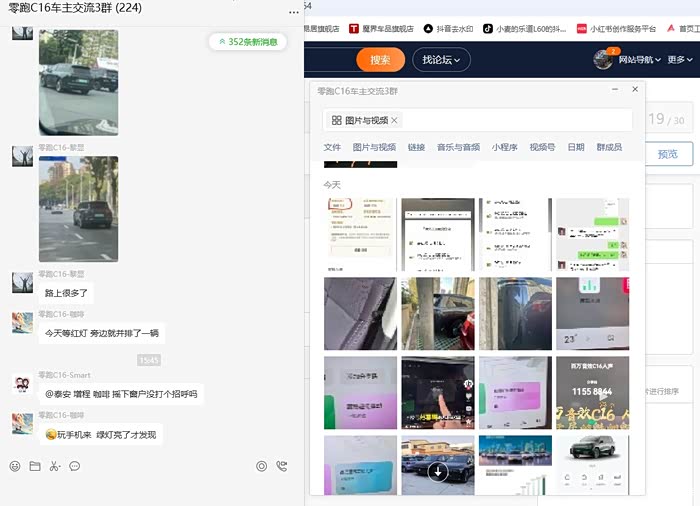Viewport: 700px width, 506px height.
Task: Open the emoji picker in chat toolbar
Action: click(x=15, y=466)
